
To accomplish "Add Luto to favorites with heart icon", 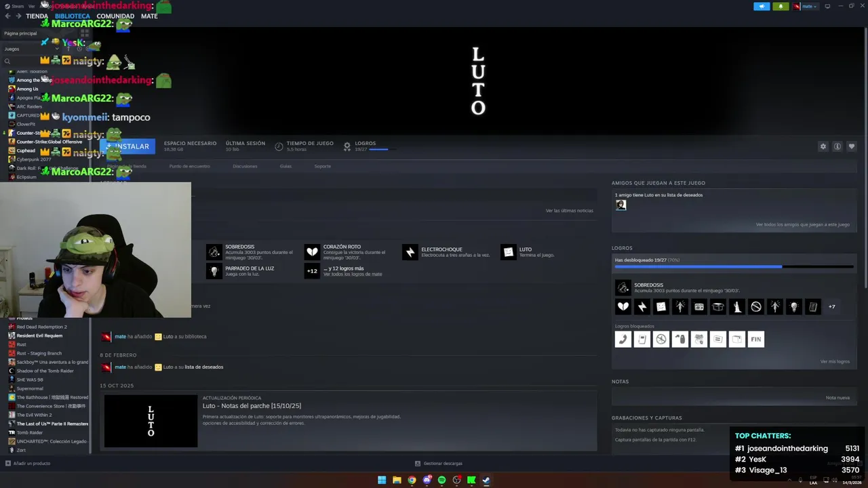I will (x=852, y=146).
